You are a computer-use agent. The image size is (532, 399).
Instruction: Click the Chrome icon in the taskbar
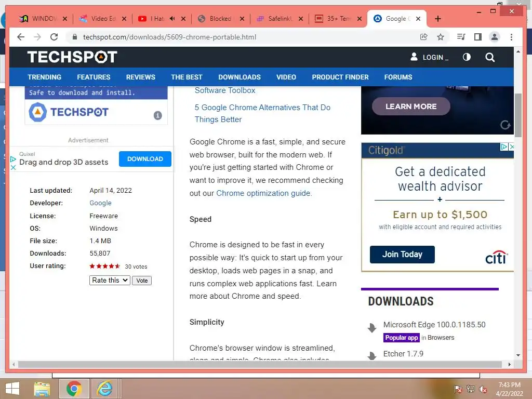[x=74, y=389]
